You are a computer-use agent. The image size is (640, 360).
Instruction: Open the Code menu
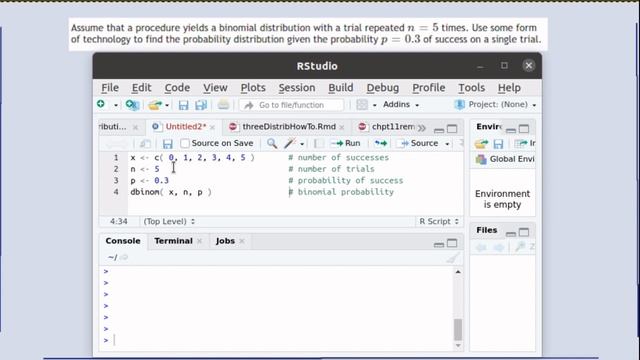coord(177,88)
